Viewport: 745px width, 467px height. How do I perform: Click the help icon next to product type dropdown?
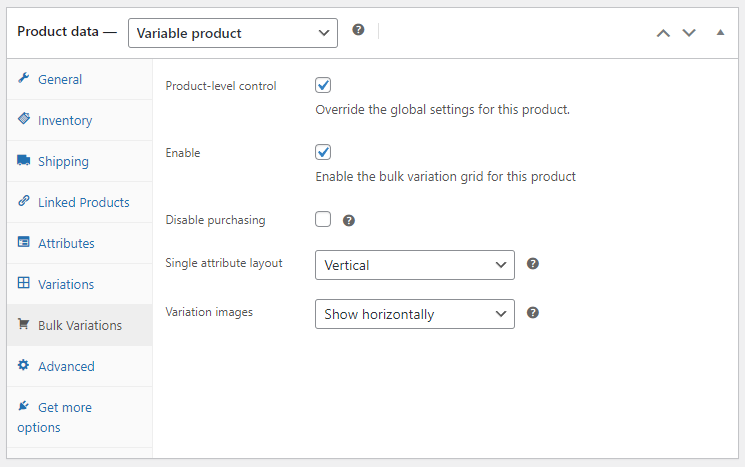[x=358, y=30]
